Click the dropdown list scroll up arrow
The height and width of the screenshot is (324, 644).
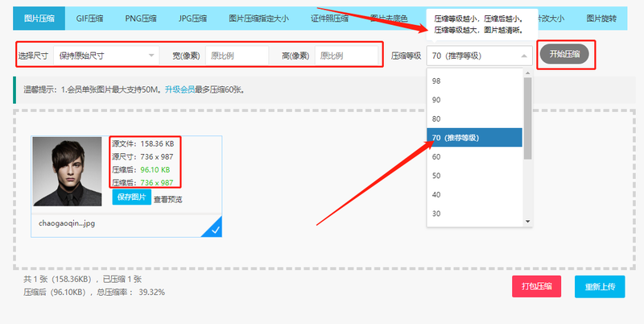pyautogui.click(x=528, y=73)
